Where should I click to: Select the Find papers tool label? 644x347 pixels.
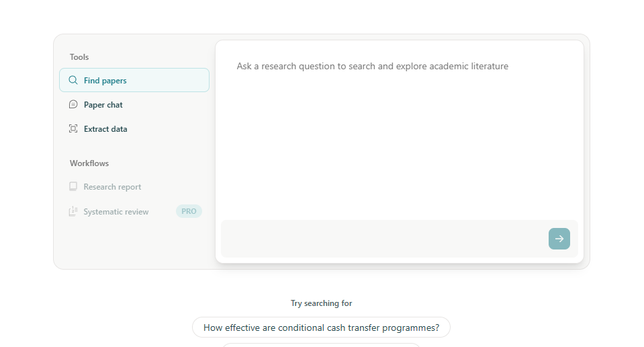click(x=105, y=81)
